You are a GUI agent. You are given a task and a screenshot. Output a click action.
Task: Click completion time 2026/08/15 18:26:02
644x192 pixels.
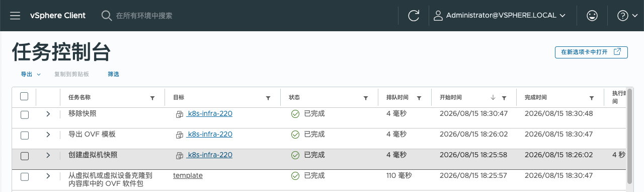(x=559, y=155)
